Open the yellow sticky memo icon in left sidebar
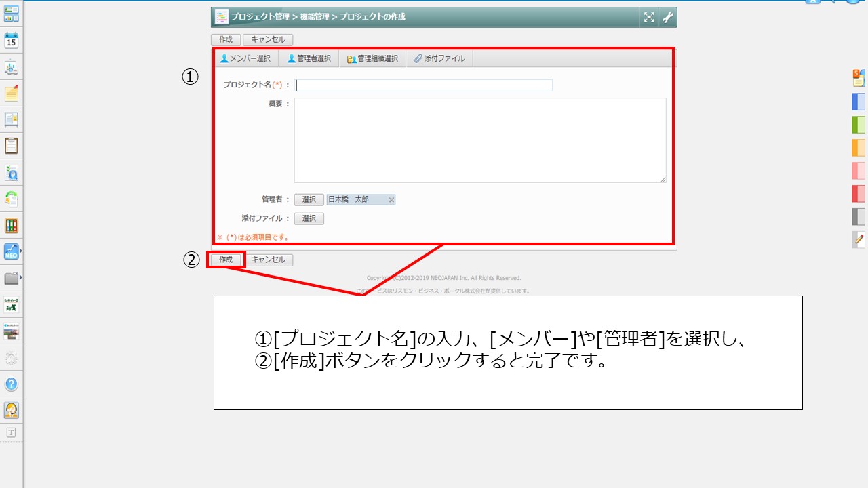 point(12,93)
